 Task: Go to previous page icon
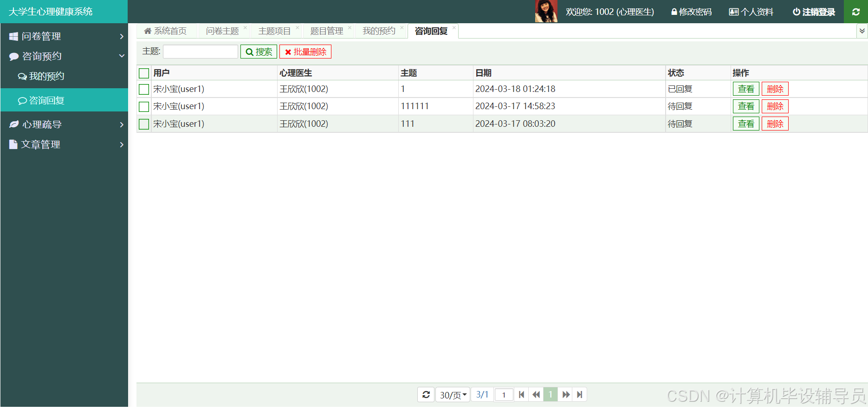click(536, 395)
